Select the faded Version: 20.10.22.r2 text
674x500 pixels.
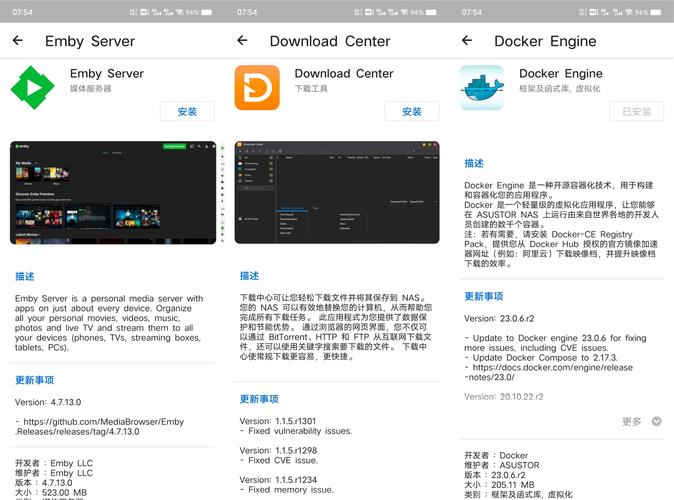(503, 397)
